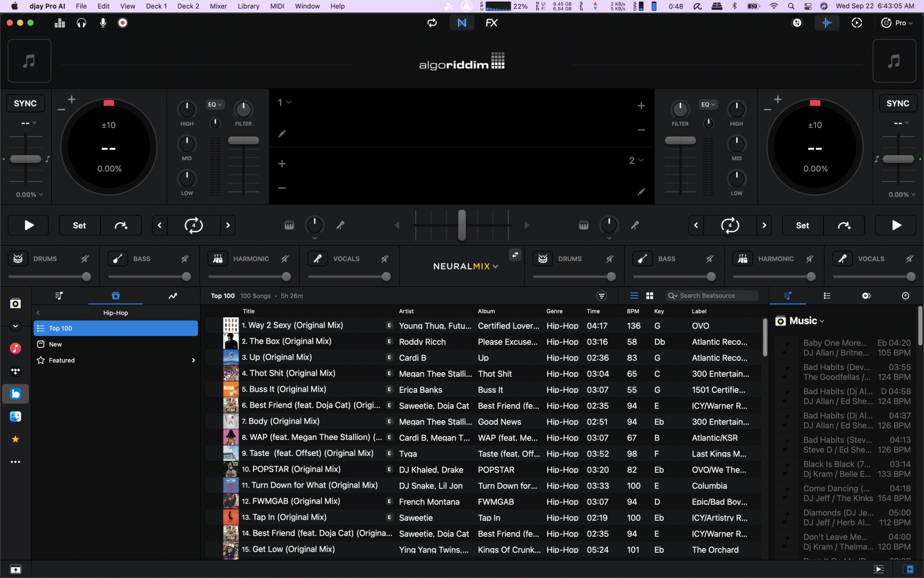The image size is (924, 578).
Task: Switch library to list view
Action: (634, 295)
